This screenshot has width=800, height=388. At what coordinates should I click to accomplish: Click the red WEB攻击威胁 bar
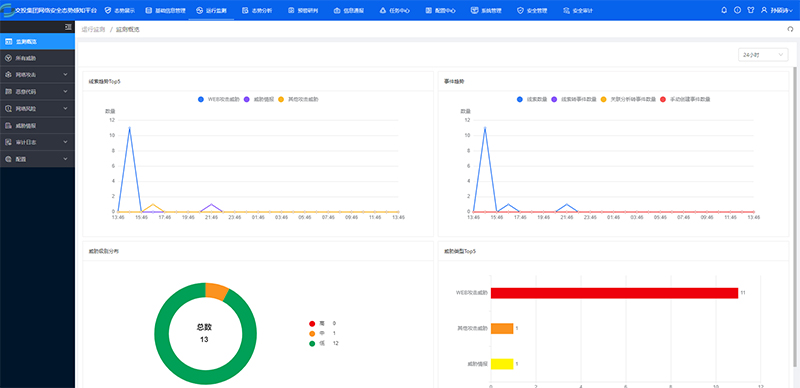(x=614, y=293)
